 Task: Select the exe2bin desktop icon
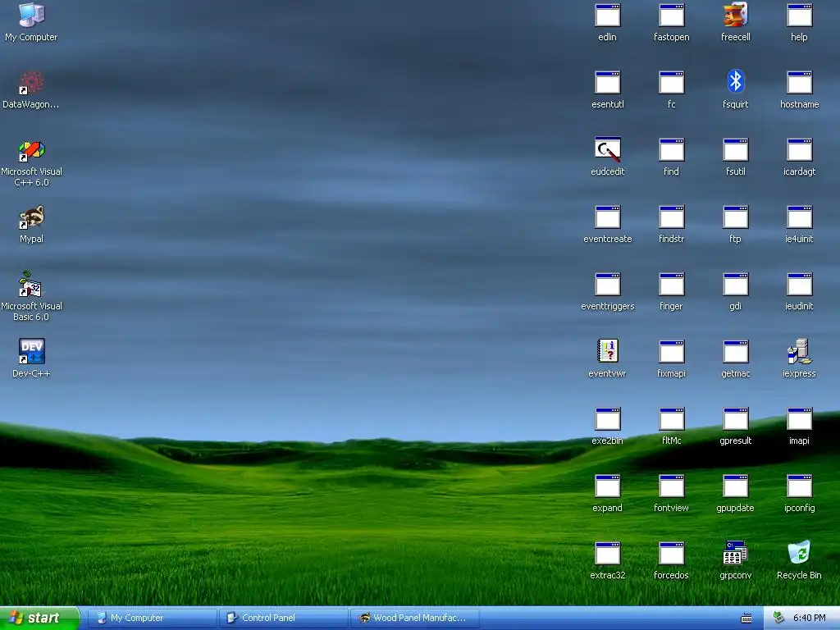click(x=608, y=419)
